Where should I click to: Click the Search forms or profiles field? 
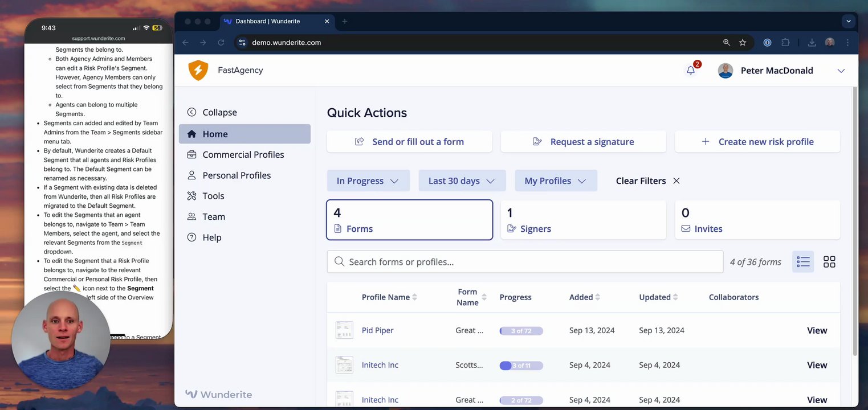[525, 262]
